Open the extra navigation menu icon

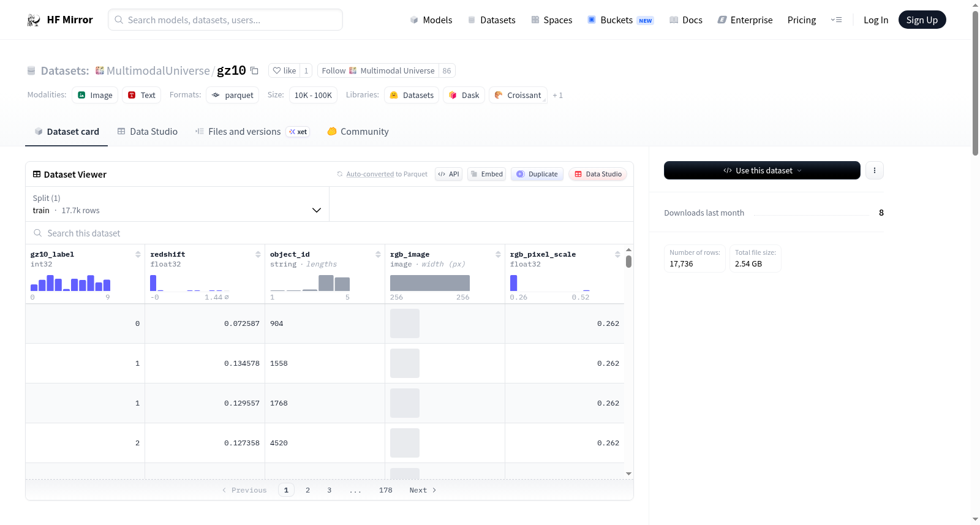point(836,20)
